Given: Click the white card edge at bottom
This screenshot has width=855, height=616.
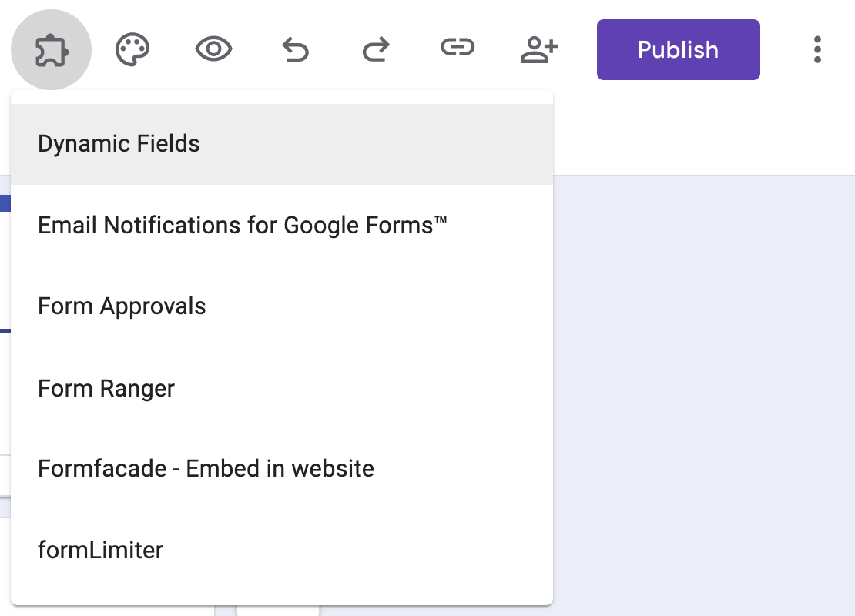Looking at the screenshot, I should (x=277, y=611).
